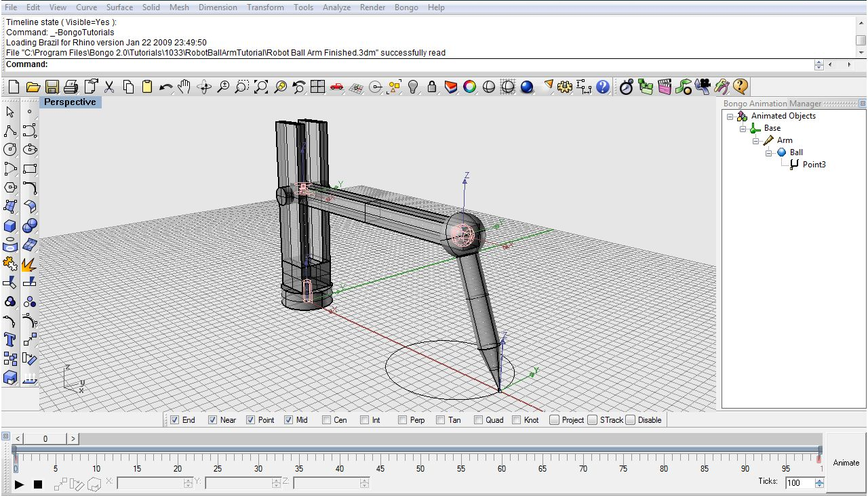Image resolution: width=868 pixels, height=496 pixels.
Task: Click the Bongo clapperboard icon
Action: coord(665,87)
